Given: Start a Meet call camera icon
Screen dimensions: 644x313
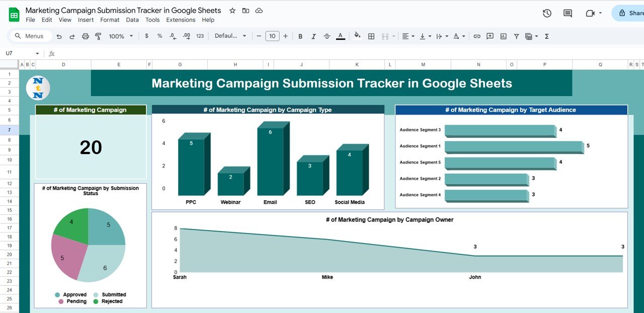Looking at the screenshot, I should coord(590,13).
